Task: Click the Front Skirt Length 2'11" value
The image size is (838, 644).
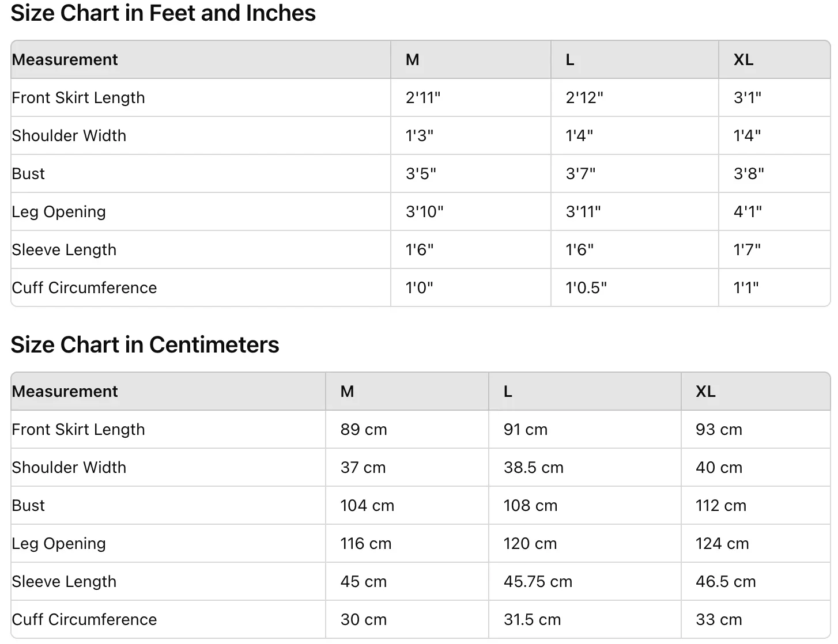Action: pos(422,97)
